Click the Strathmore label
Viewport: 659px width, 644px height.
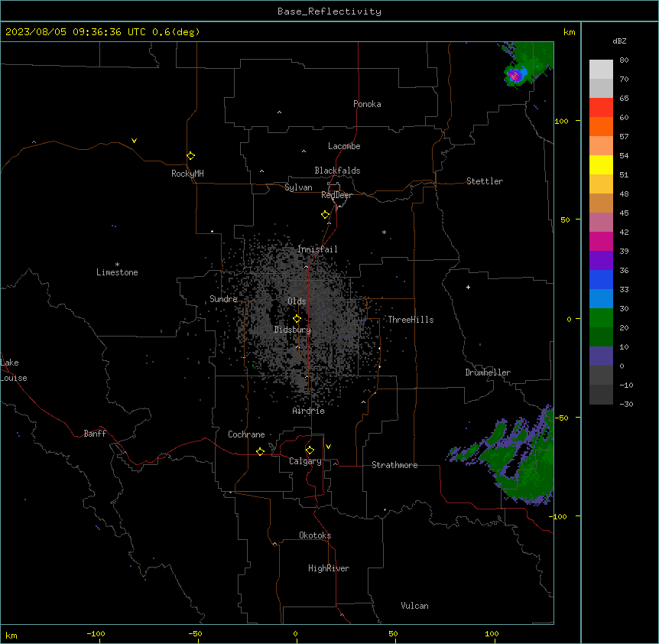(x=394, y=465)
